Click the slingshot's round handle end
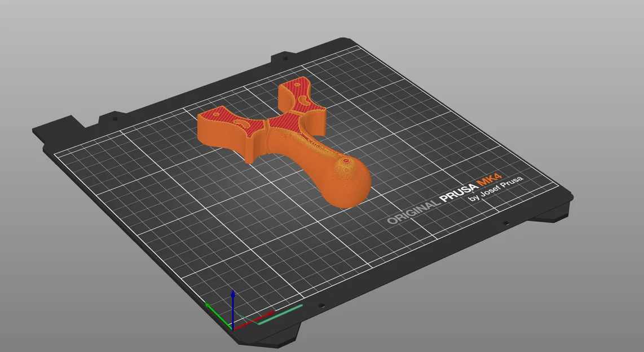Image resolution: width=644 pixels, height=352 pixels. [347, 181]
